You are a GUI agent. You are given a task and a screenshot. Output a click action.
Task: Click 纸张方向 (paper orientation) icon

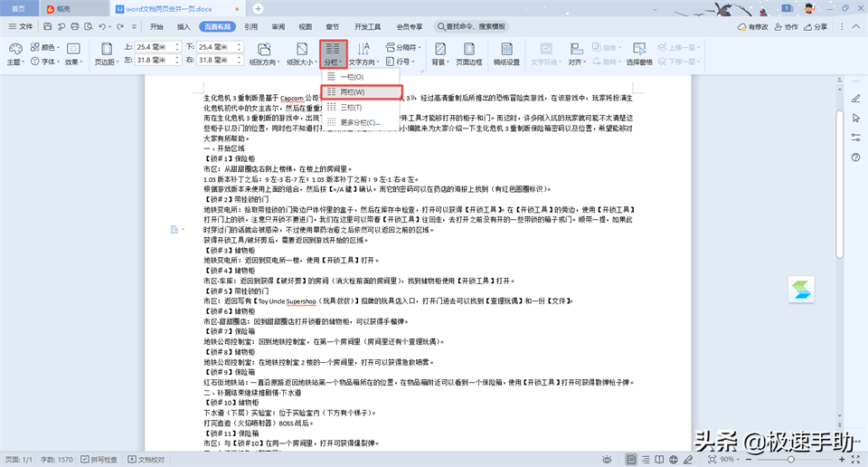pyautogui.click(x=263, y=52)
